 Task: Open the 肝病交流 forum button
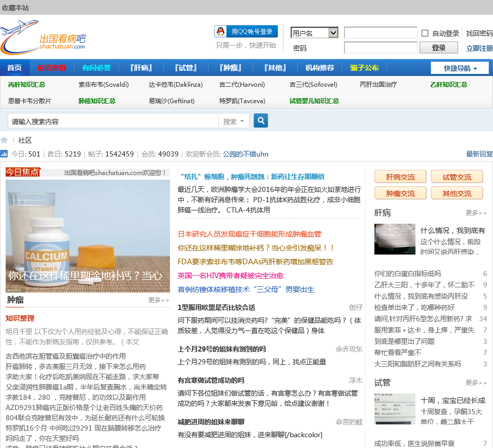click(x=400, y=177)
